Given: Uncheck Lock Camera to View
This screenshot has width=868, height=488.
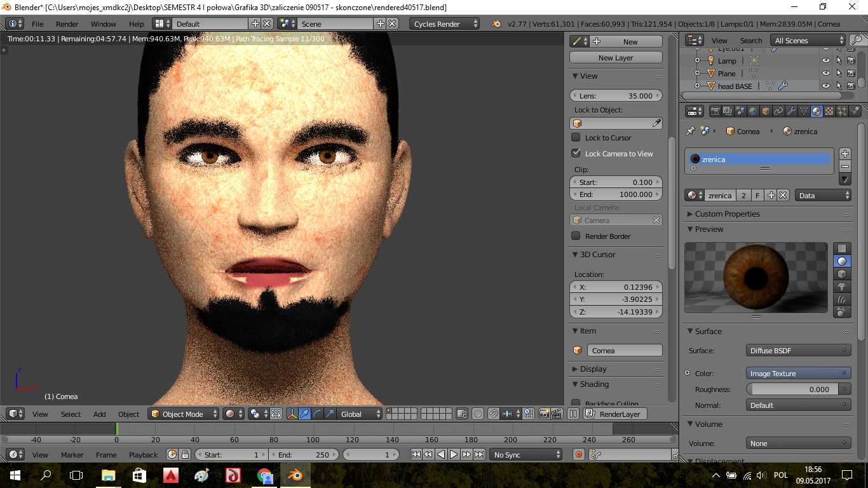Looking at the screenshot, I should [x=576, y=153].
